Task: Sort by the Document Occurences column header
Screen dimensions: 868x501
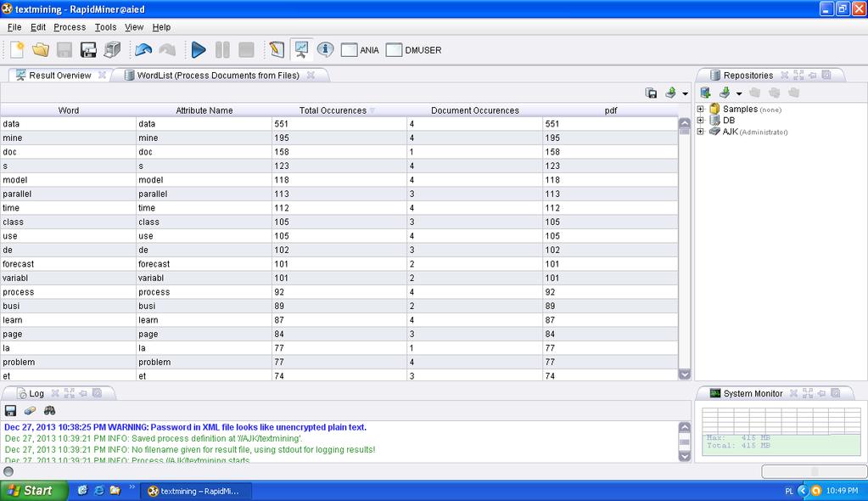Action: (x=475, y=110)
